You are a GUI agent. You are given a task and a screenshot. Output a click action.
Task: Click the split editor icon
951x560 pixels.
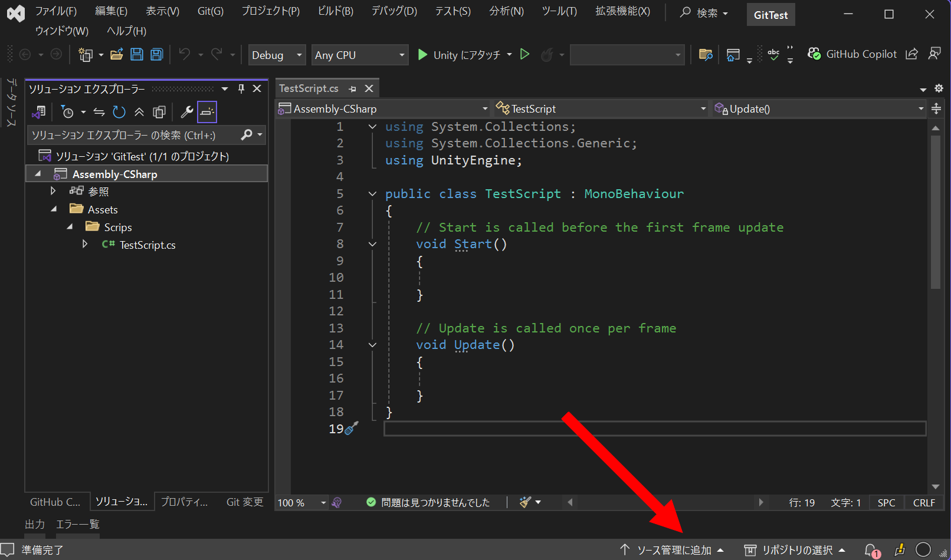[x=936, y=108]
